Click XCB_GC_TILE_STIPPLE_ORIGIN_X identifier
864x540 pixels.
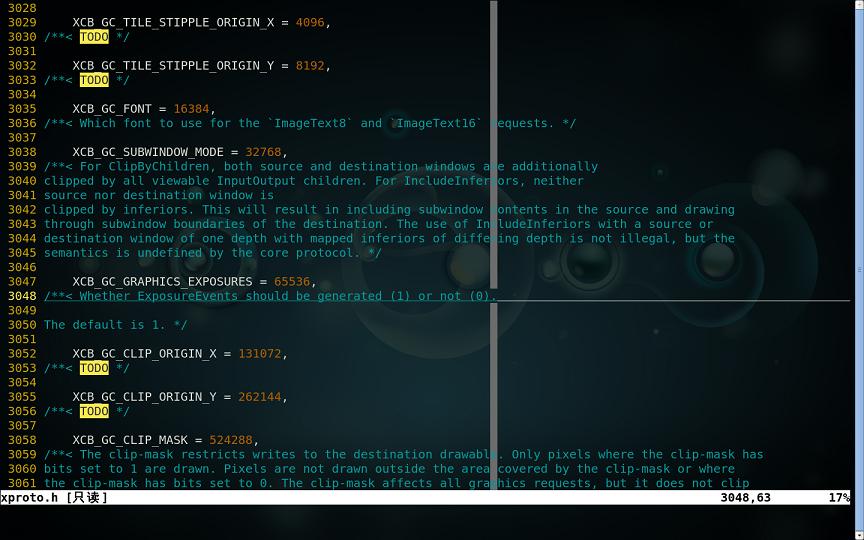point(174,23)
